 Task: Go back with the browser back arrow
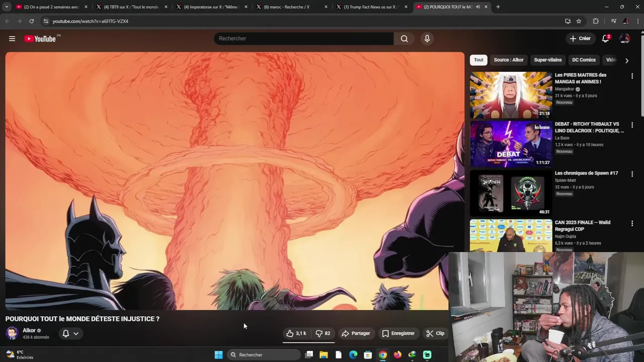7,21
